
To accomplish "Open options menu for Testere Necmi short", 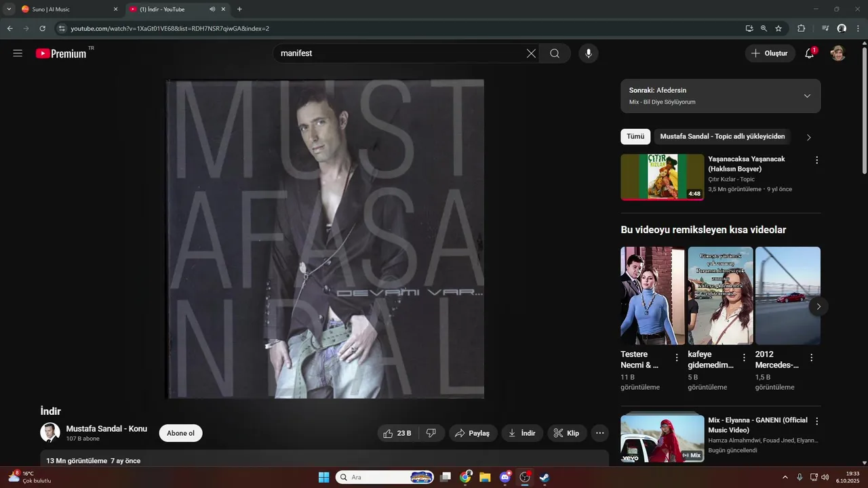I will (676, 357).
